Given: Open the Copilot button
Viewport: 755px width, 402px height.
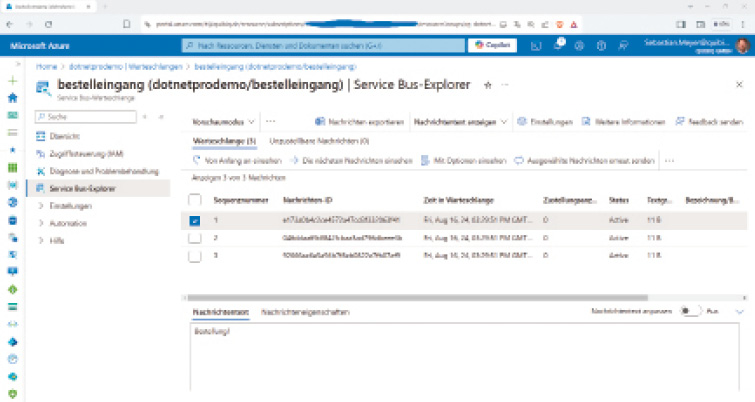Looking at the screenshot, I should [x=492, y=45].
